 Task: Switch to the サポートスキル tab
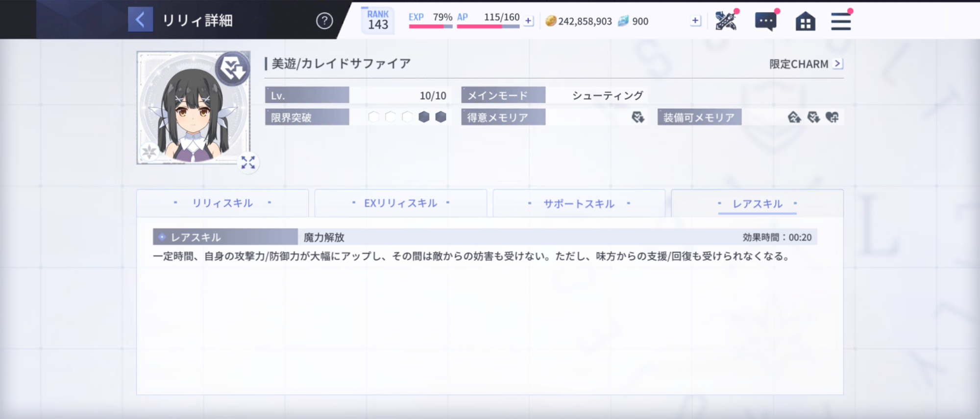click(579, 204)
